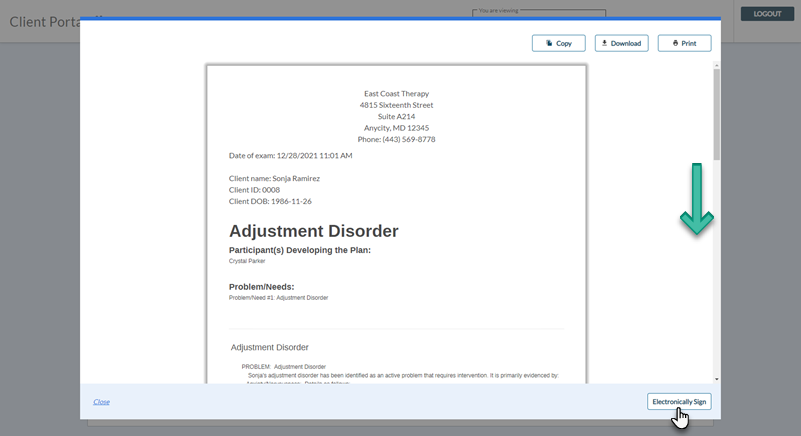This screenshot has height=436, width=801.
Task: Click 'PROBLEM: Adjustment Disorder' line
Action: [284, 366]
